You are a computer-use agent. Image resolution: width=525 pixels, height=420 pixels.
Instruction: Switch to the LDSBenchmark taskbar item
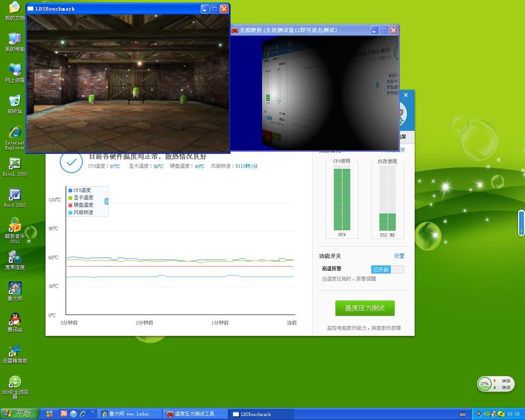point(255,414)
